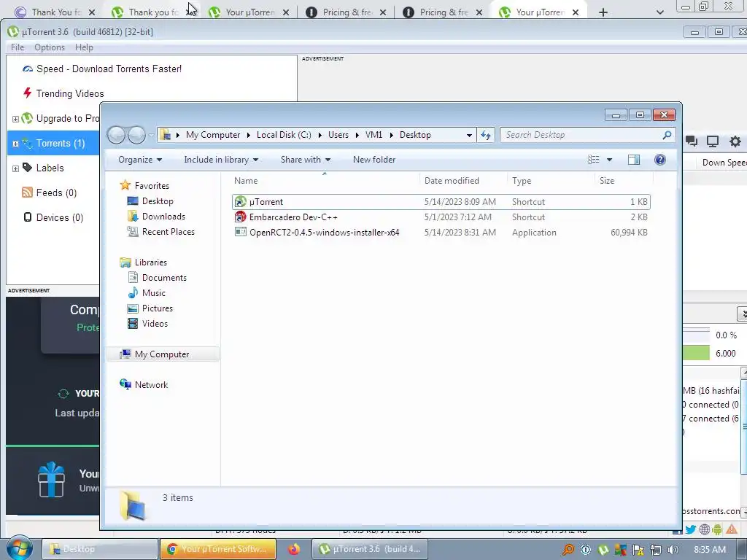The height and width of the screenshot is (560, 747).
Task: Click the lightning bolt Trending Videos icon
Action: click(x=28, y=93)
